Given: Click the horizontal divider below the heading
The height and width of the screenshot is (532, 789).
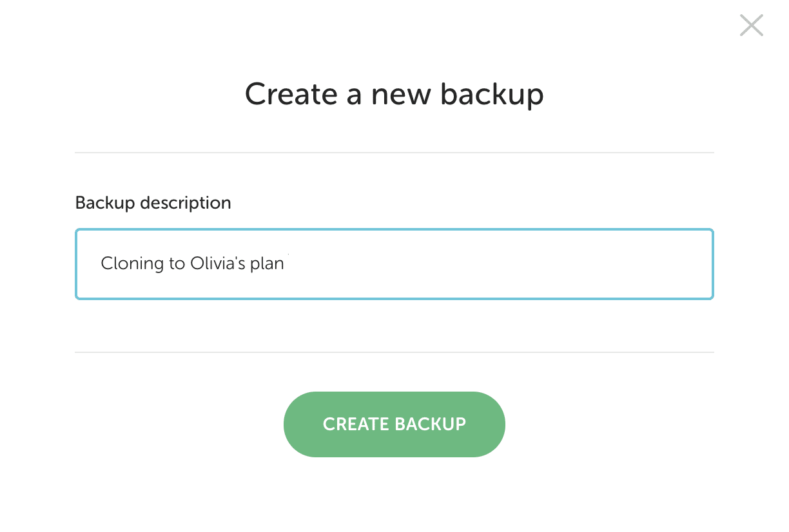Looking at the screenshot, I should [394, 153].
